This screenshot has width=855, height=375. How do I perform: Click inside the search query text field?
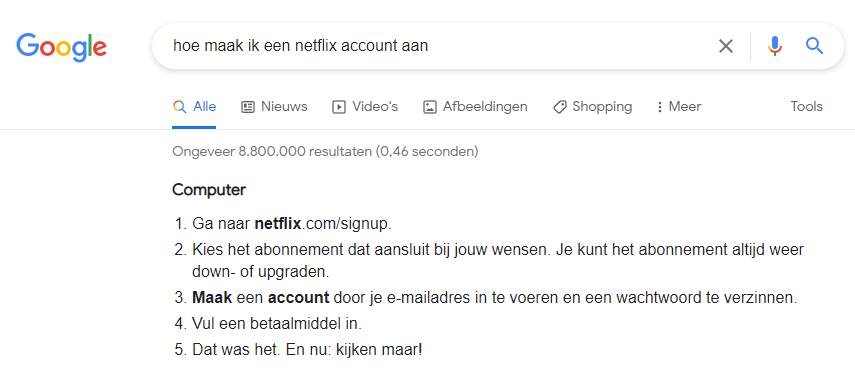pos(436,46)
